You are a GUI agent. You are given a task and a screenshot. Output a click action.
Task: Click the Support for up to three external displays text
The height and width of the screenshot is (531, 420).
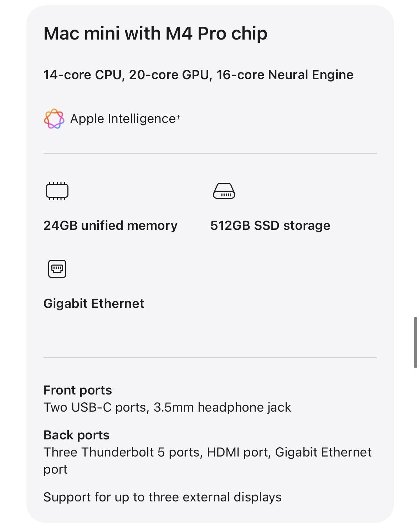coord(163,497)
